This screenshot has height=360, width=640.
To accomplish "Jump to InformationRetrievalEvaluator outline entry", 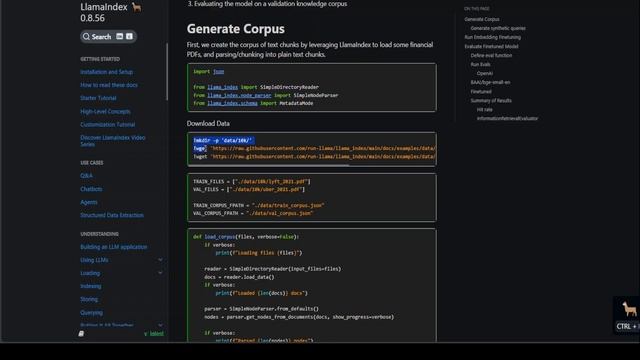I will coord(507,118).
